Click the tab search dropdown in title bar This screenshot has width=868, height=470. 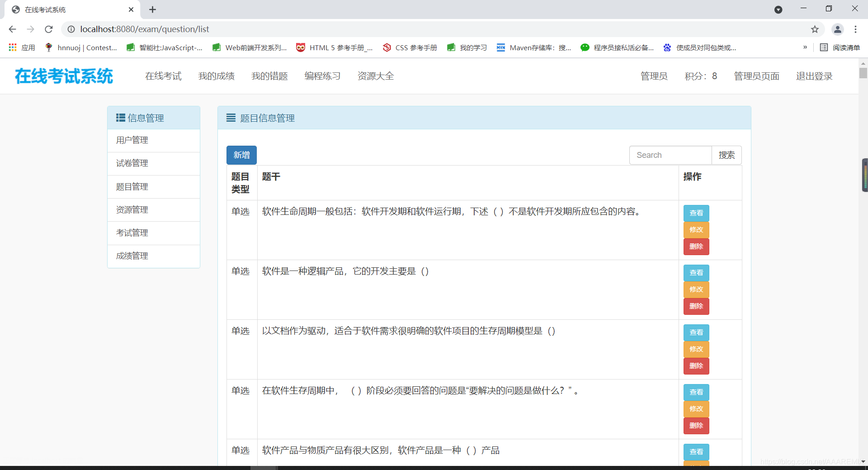[778, 9]
